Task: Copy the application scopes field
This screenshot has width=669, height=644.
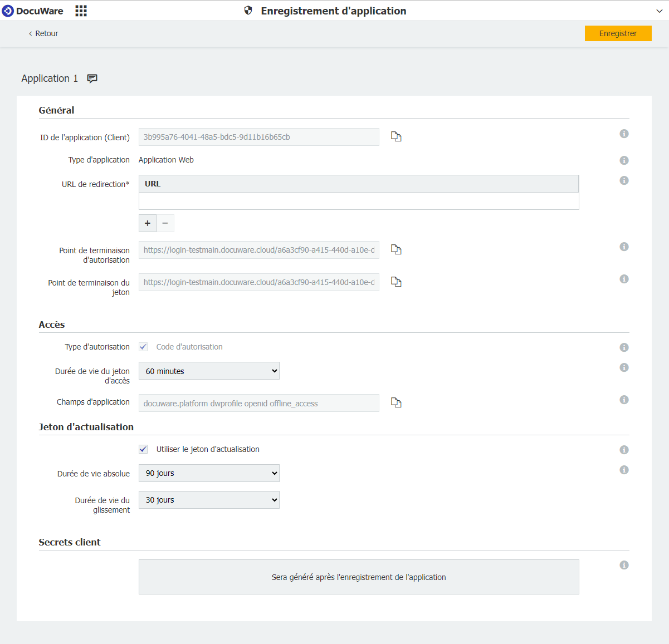Action: pos(396,403)
